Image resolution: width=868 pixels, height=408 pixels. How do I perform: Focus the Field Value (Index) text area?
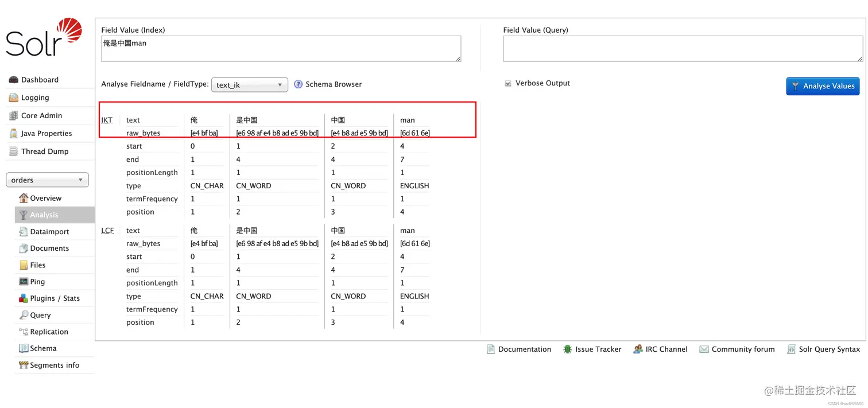tap(281, 49)
